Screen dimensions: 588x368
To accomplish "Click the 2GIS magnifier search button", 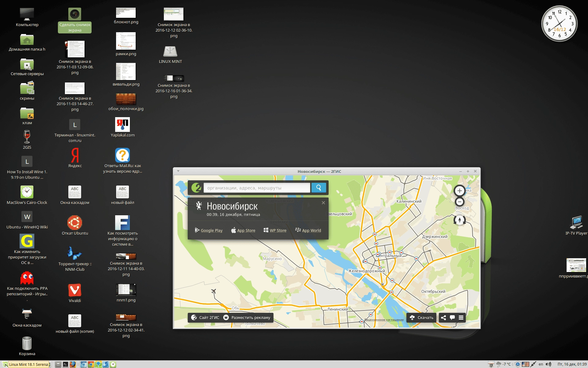I will tap(318, 188).
